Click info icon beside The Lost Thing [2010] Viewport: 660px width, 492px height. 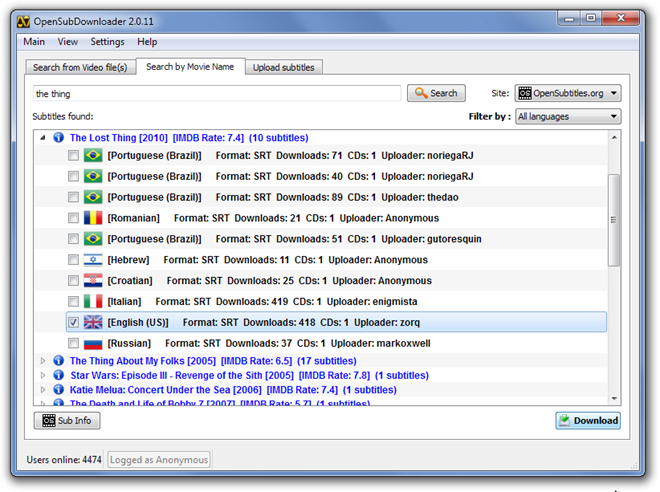[x=59, y=138]
